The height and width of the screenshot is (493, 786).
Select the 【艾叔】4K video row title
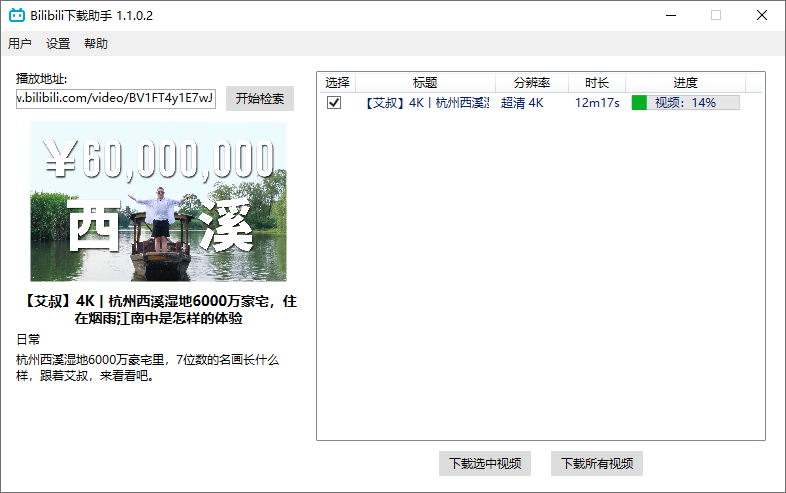[x=425, y=103]
